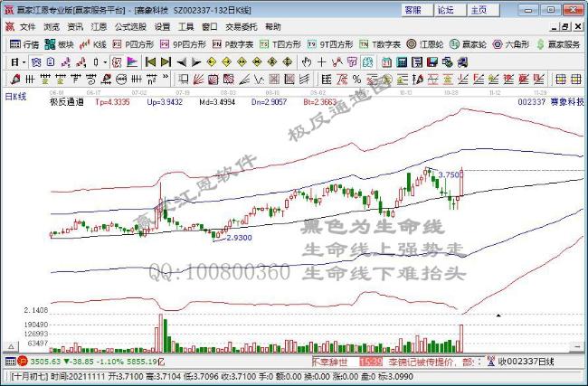Open the 帮助 menu
Image resolution: width=588 pixels, height=386 pixels.
[273, 27]
